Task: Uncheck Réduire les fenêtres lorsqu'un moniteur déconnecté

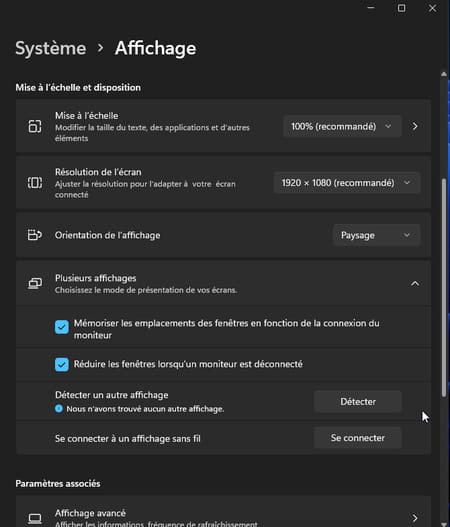Action: 62,365
